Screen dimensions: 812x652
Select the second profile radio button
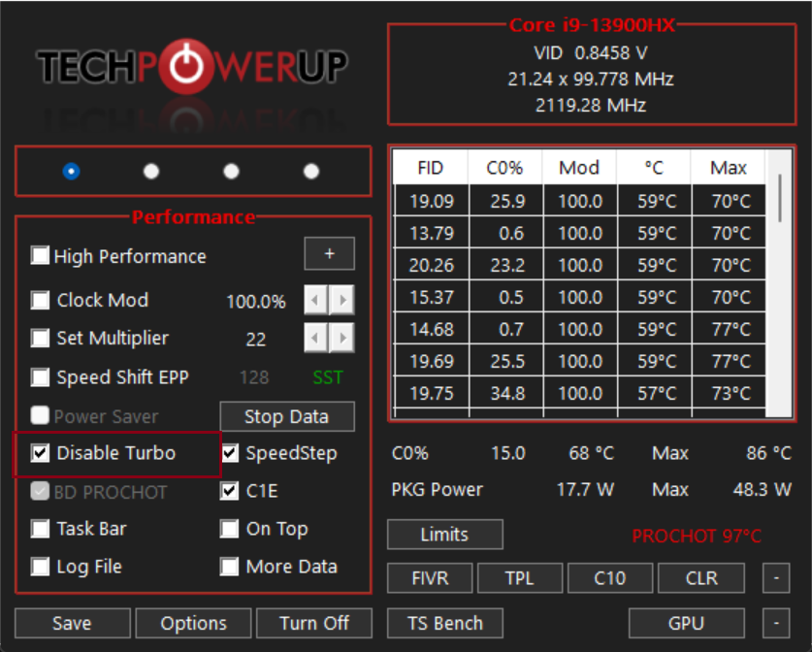[x=151, y=171]
